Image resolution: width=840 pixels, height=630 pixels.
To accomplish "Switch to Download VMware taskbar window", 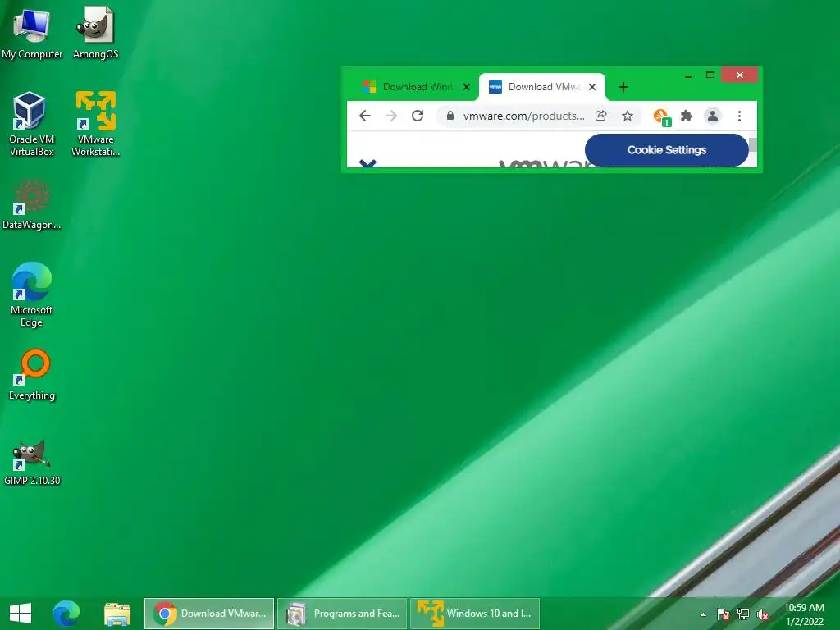I will tap(209, 614).
